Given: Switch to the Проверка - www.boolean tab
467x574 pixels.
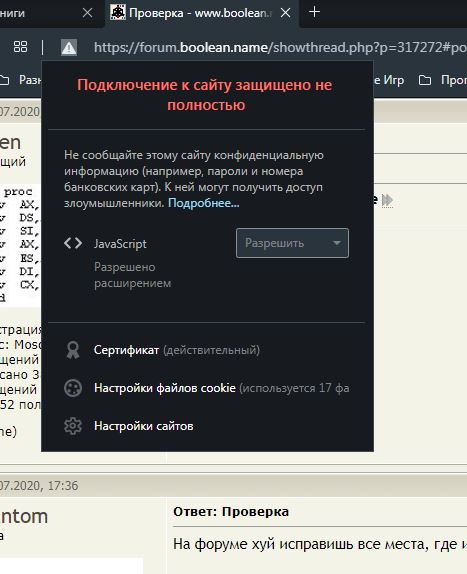Looking at the screenshot, I should pyautogui.click(x=202, y=13).
